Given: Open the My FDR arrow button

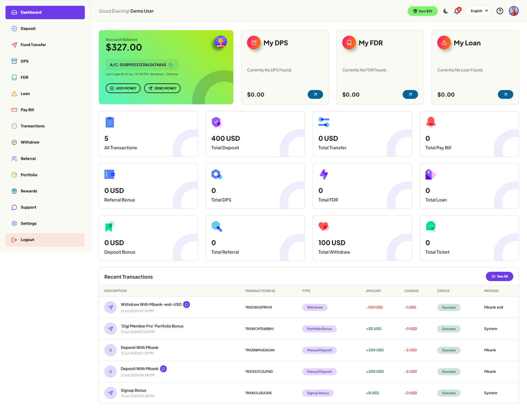Looking at the screenshot, I should (x=410, y=94).
